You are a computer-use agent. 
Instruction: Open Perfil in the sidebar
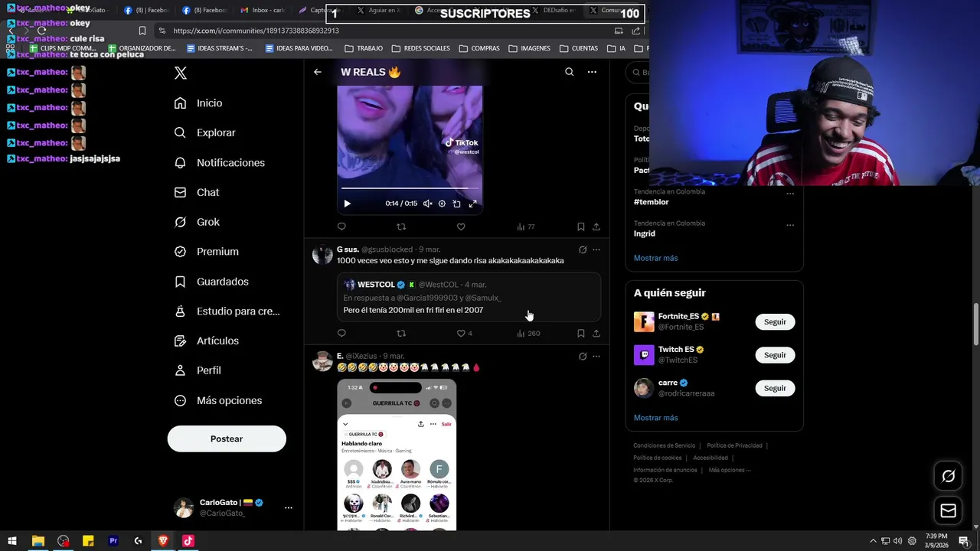pos(198,370)
